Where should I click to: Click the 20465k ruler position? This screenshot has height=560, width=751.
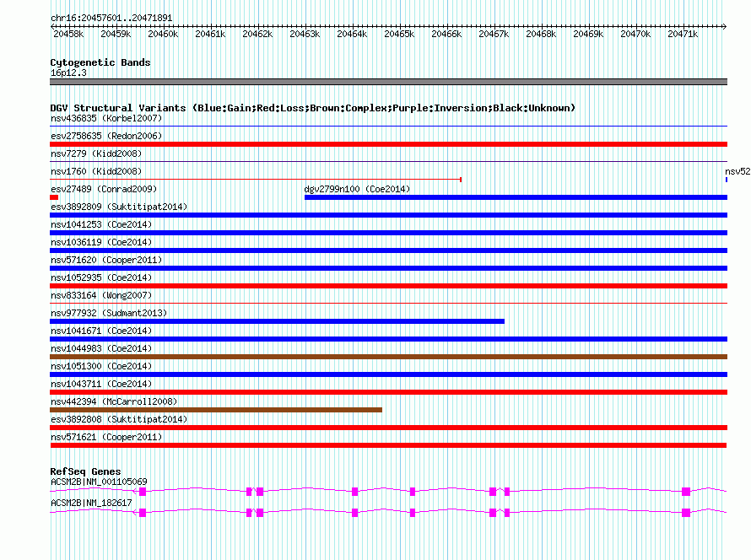(x=399, y=34)
